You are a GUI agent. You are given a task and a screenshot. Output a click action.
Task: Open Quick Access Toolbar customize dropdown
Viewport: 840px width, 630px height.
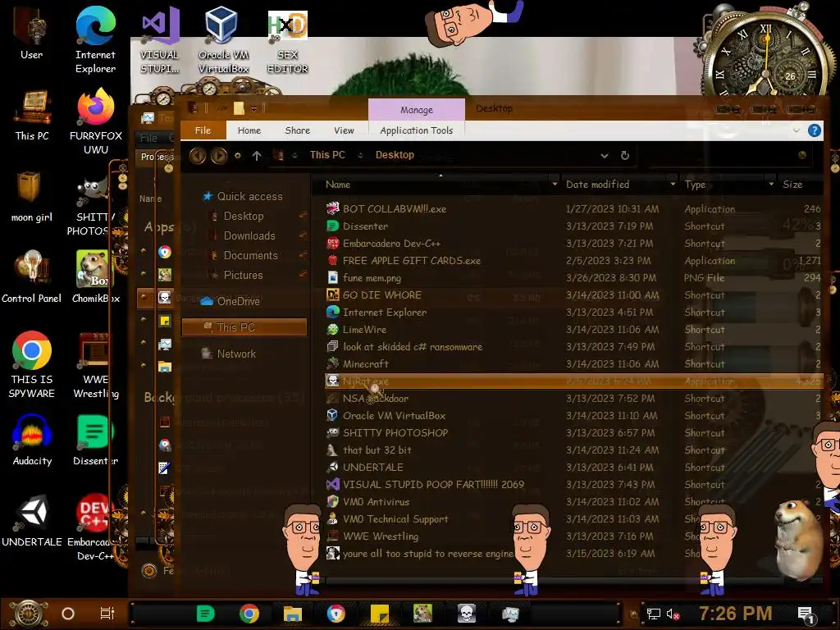254,109
